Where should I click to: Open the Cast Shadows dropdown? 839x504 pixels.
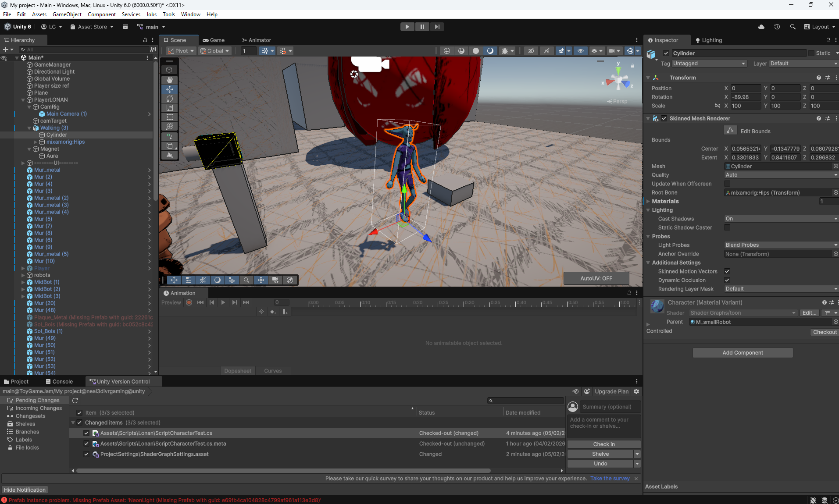pos(781,219)
